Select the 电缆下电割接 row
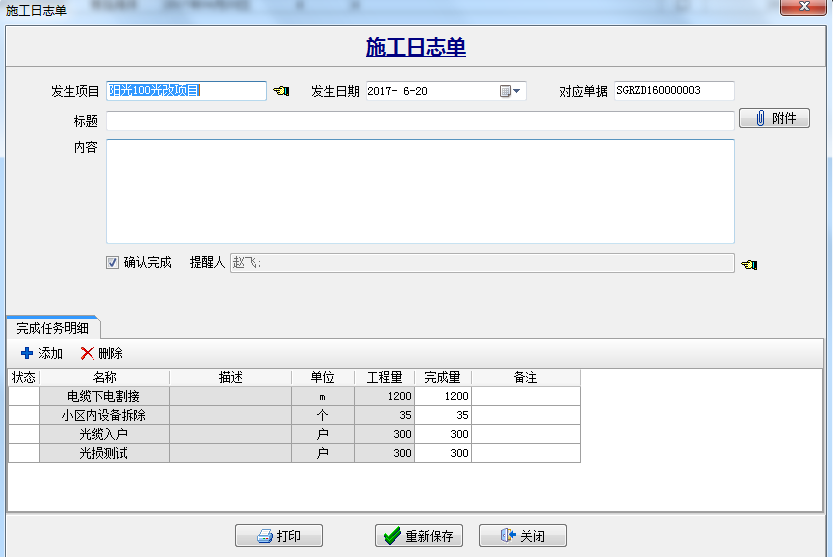Screen dimensions: 833x557 tap(104, 397)
